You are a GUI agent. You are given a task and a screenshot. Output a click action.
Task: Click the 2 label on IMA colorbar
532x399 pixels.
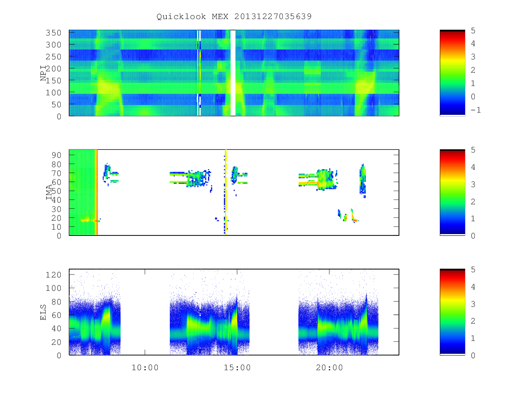coord(473,202)
